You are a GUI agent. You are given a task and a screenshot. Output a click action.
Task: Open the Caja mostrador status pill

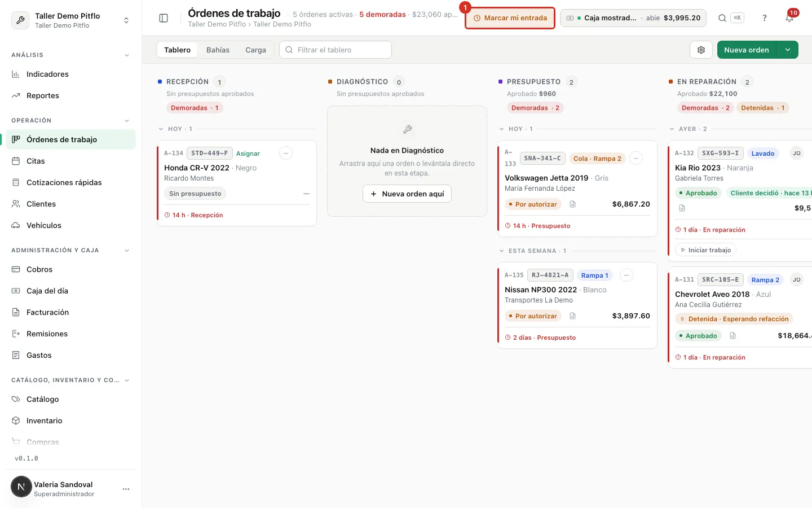[633, 18]
